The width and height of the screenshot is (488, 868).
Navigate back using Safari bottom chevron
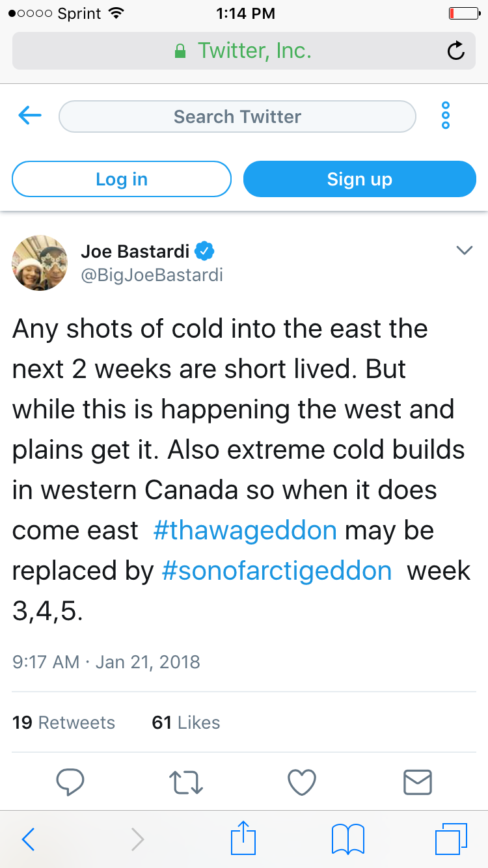(28, 839)
